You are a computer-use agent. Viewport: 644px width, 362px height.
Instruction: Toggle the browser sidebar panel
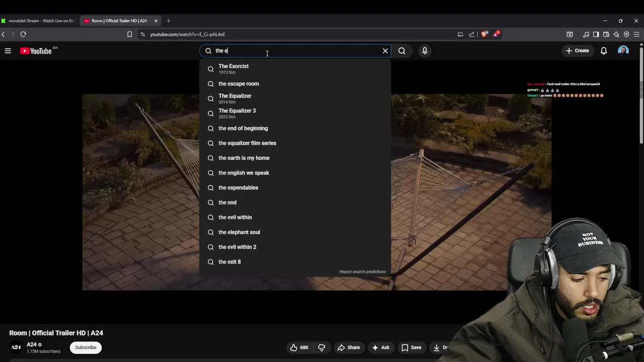pos(596,34)
